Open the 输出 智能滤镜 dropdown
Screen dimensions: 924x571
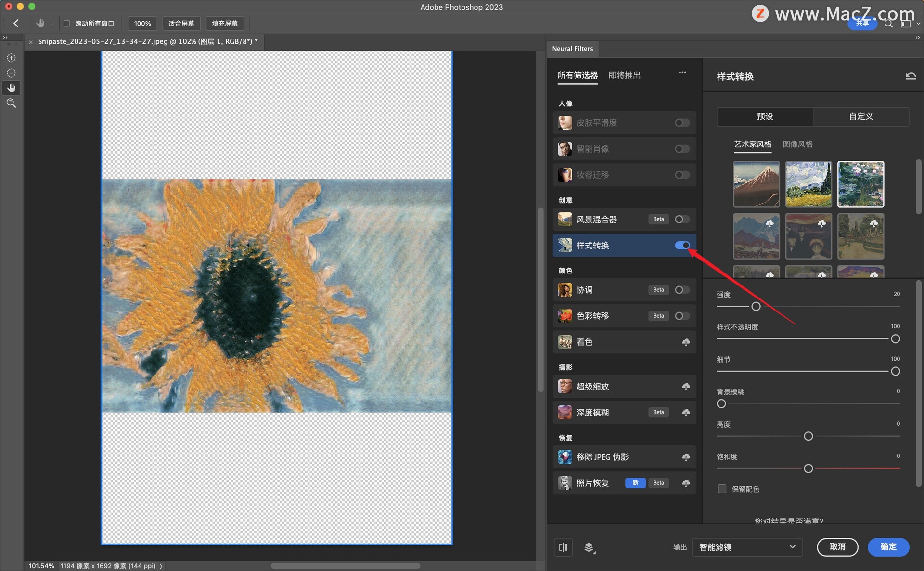(x=747, y=547)
